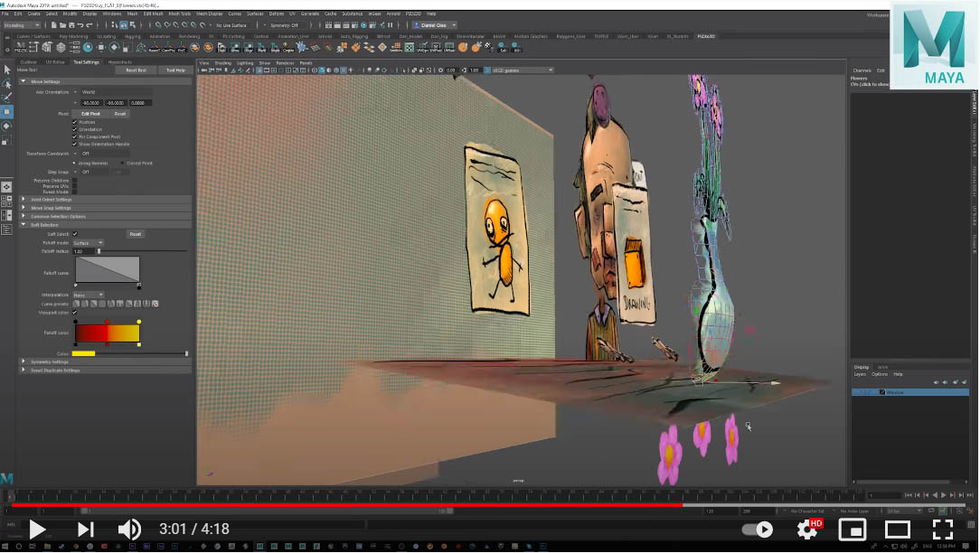Click the CenPiv shelf button
Screen dimensions: 980x553
(x=167, y=48)
